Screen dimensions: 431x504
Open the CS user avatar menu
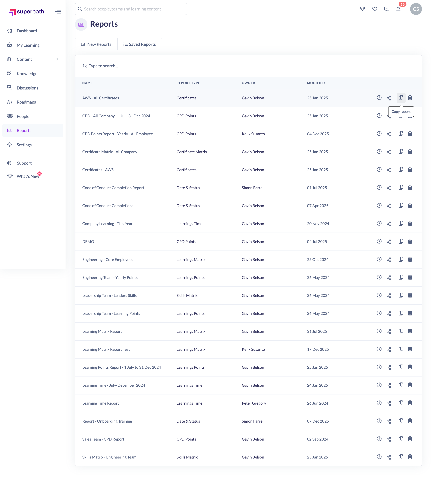click(x=416, y=9)
